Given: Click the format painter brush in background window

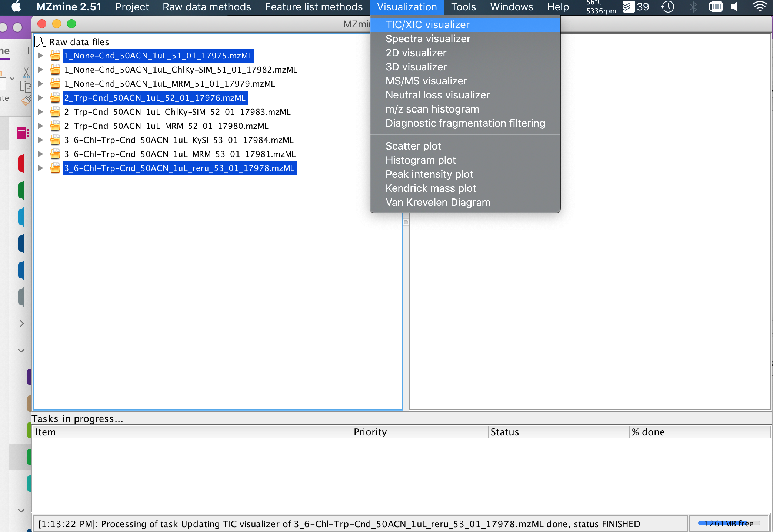Looking at the screenshot, I should 26,100.
